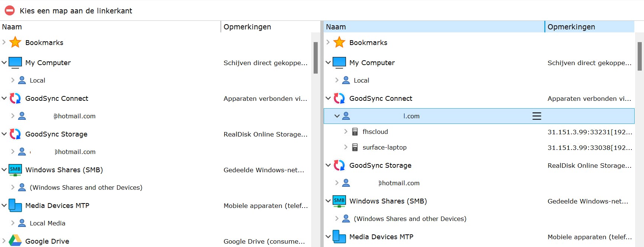Screen dimensions: 644x247
Task: Click the Google Drive icon in left pane
Action: (15, 241)
